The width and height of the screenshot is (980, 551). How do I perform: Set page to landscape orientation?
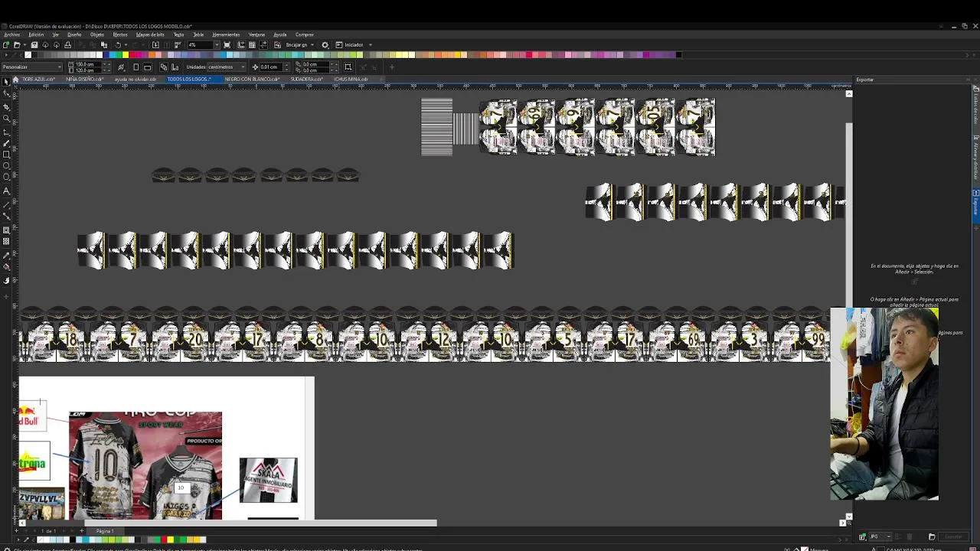click(x=147, y=67)
